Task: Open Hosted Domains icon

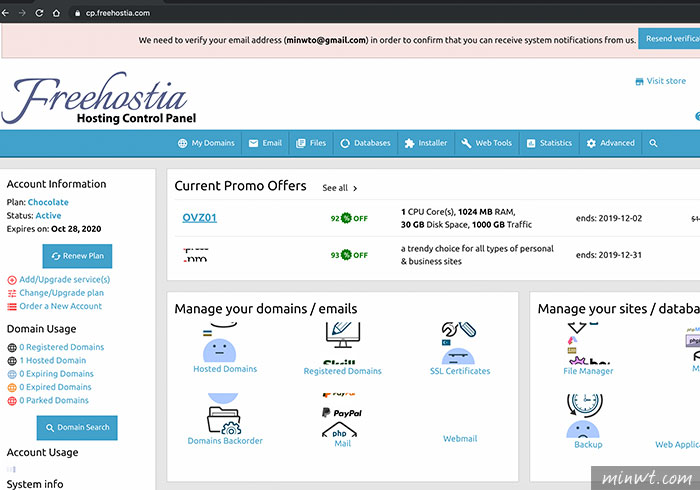Action: pos(220,342)
